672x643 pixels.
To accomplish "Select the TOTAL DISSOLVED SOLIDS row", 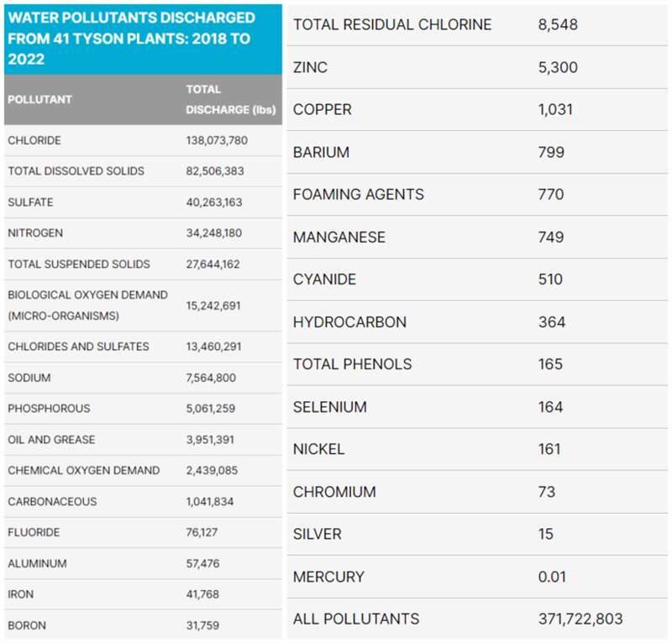I will click(143, 171).
